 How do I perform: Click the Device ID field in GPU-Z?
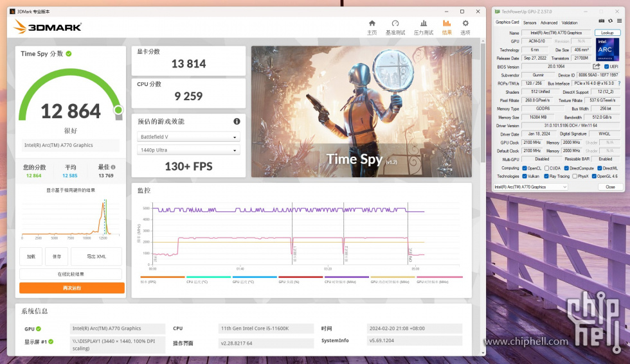coord(598,75)
